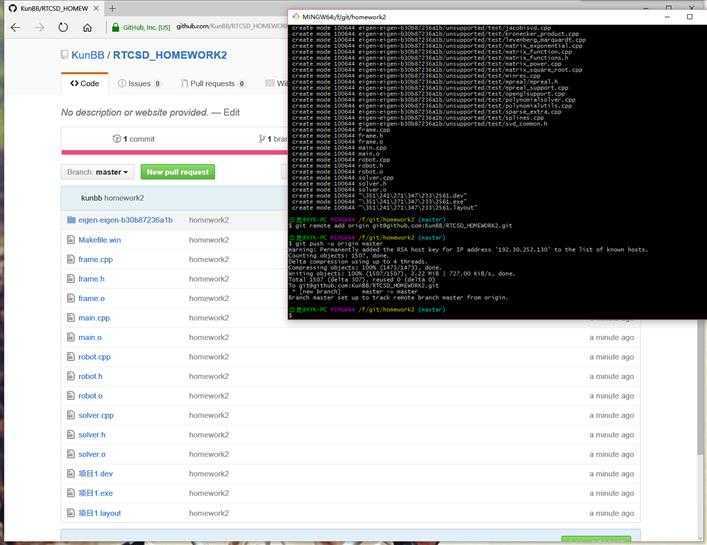This screenshot has width=707, height=545.
Task: Open frame.o file
Action: coord(92,298)
